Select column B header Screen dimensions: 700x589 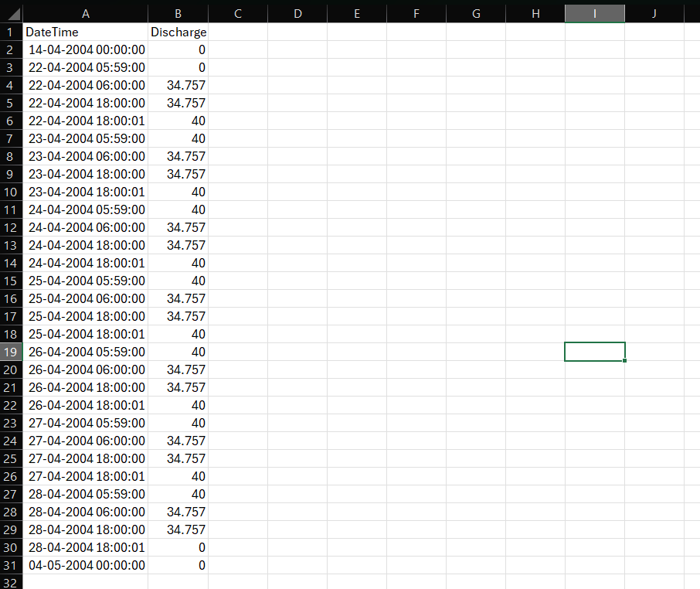click(178, 13)
